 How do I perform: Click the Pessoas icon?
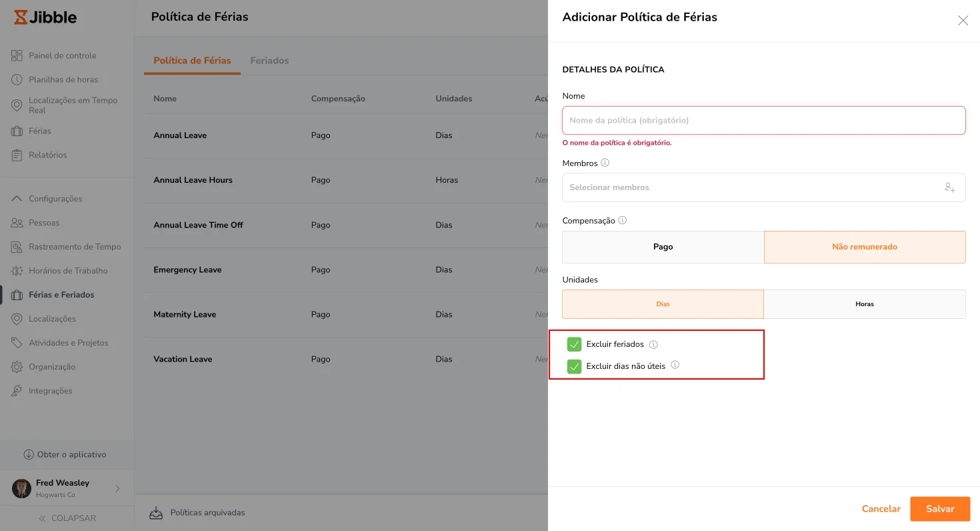coord(17,223)
